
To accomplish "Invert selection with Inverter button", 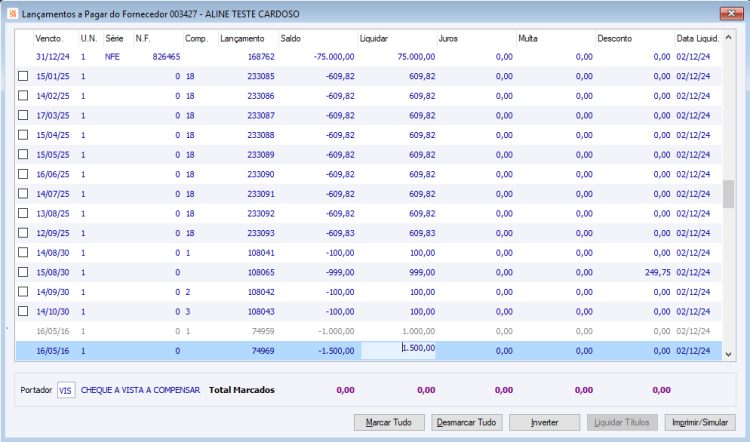I will (x=544, y=422).
